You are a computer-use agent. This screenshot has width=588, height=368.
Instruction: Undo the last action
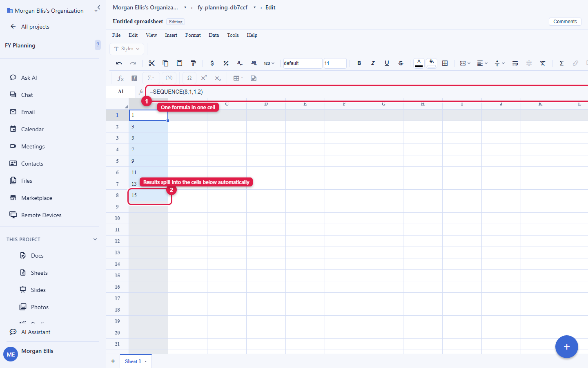[x=119, y=63]
